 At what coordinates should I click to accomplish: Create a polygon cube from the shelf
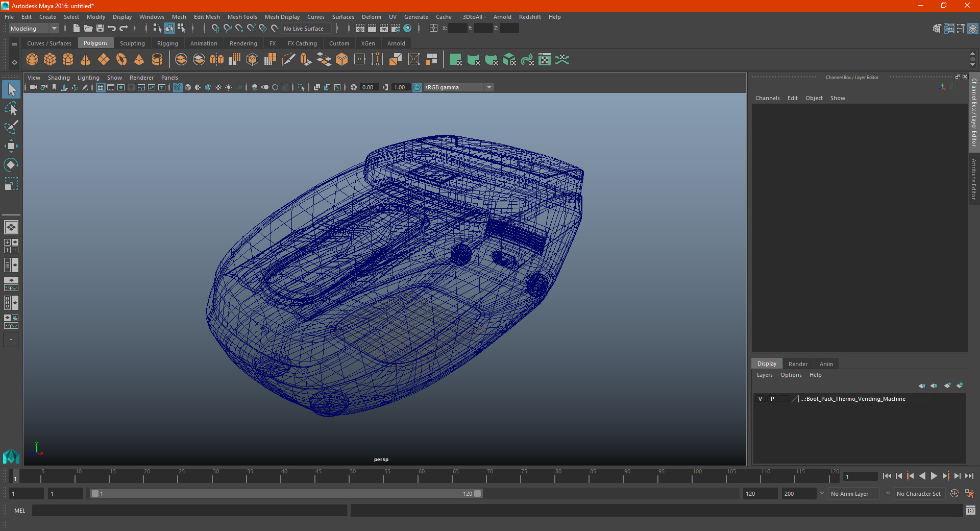[50, 60]
